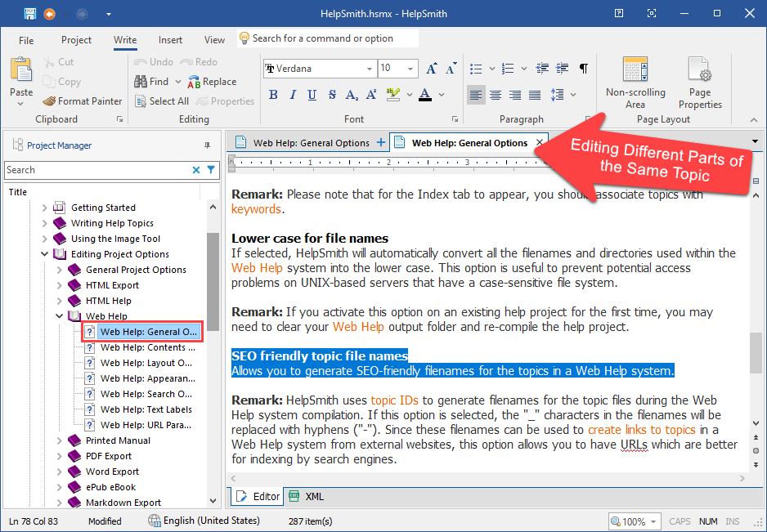Switch to the Insert ribbon tab

point(170,40)
